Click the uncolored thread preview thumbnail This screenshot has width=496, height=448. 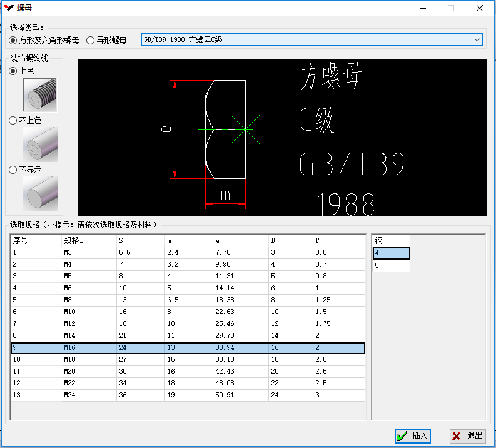pyautogui.click(x=39, y=143)
